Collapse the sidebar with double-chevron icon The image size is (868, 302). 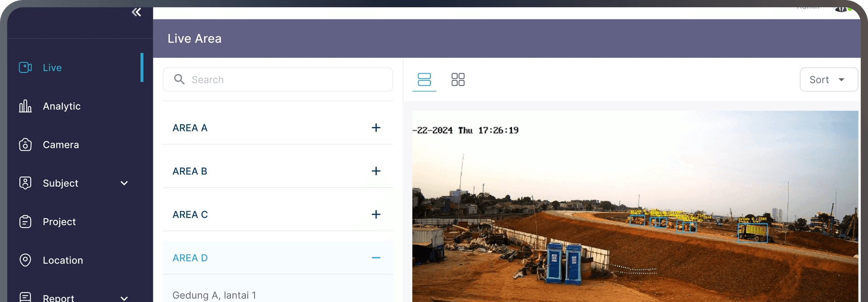[x=136, y=12]
